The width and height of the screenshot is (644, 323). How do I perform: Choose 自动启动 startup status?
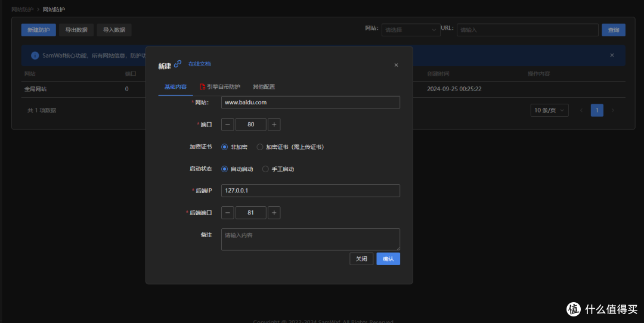[x=237, y=169]
